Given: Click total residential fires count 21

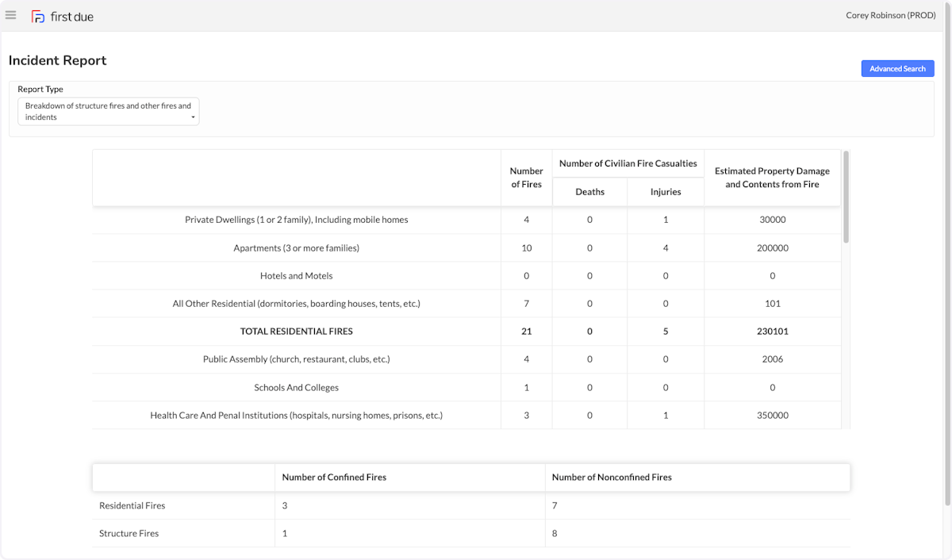Looking at the screenshot, I should tap(526, 332).
